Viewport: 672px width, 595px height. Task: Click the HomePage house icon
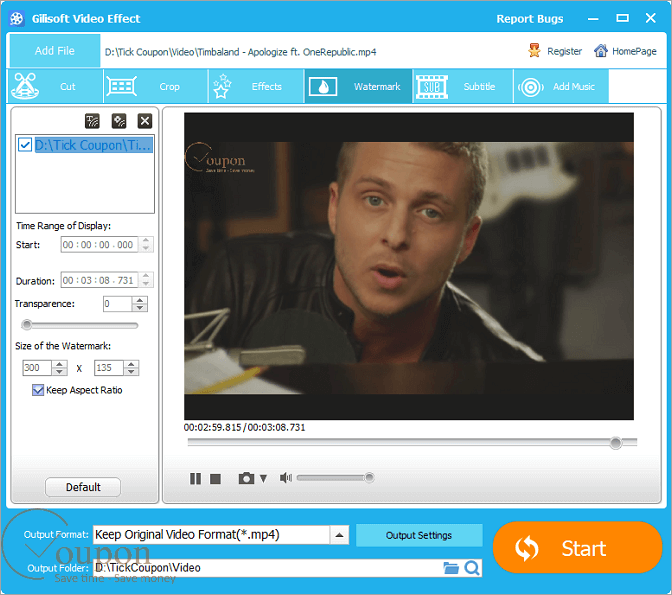[600, 51]
